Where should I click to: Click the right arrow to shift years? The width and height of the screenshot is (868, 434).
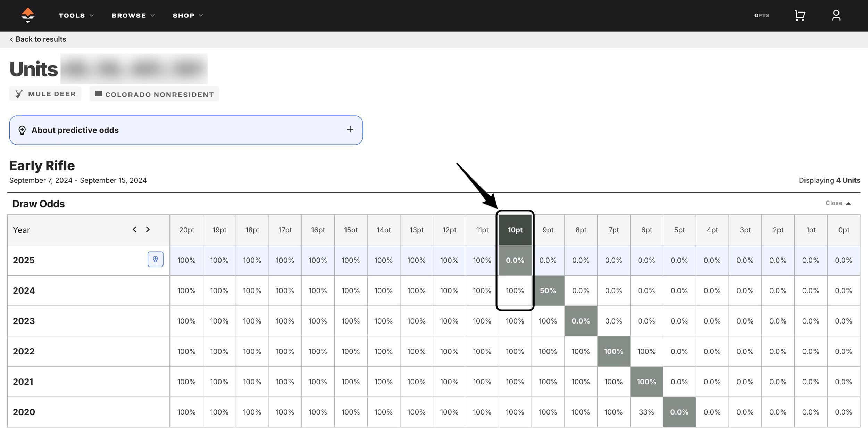148,229
